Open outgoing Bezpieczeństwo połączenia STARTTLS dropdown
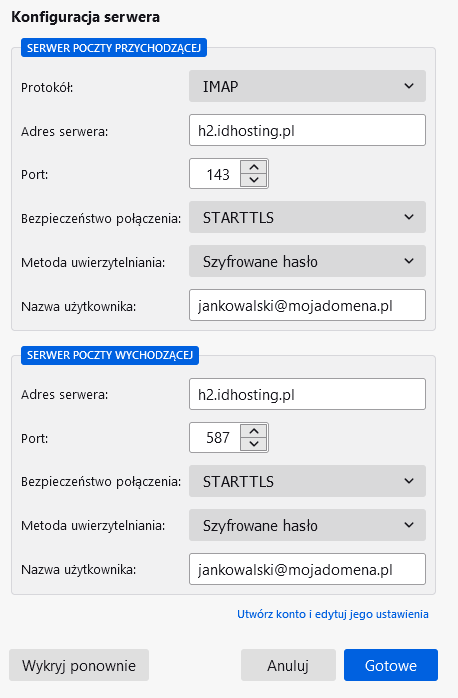Viewport: 458px width, 698px height. click(x=307, y=481)
